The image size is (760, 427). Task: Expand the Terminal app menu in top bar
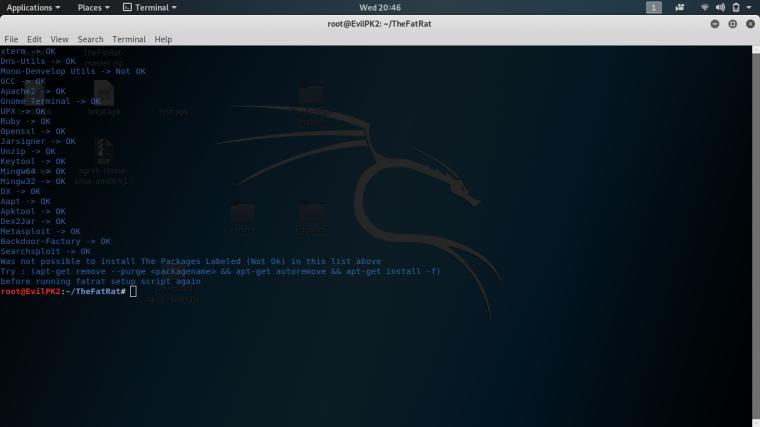point(150,7)
